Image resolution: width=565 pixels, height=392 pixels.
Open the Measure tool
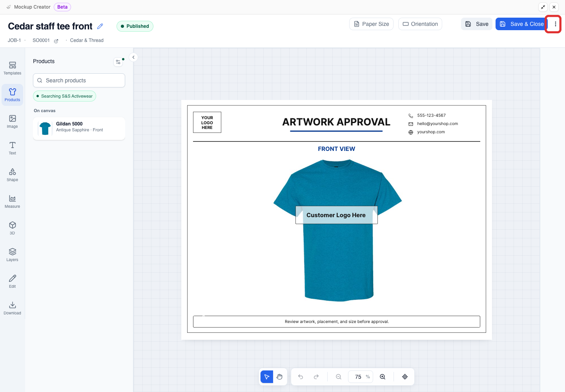click(x=13, y=201)
